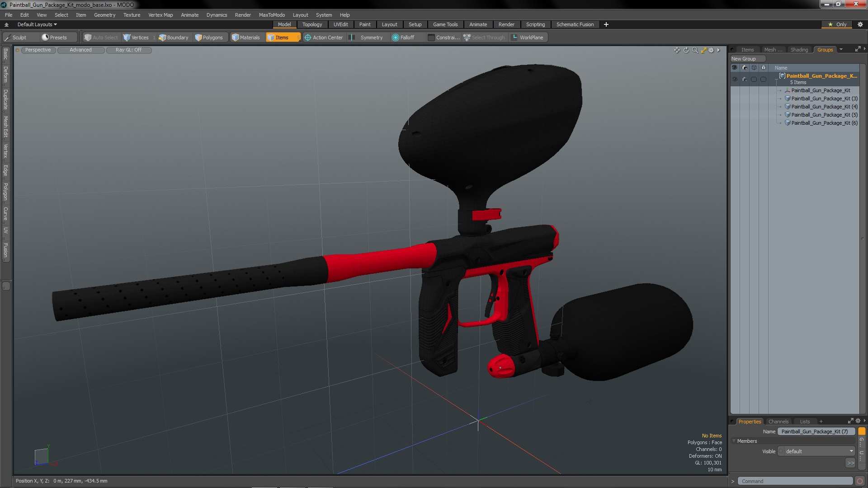Switch to the UVEdit layout tab
The height and width of the screenshot is (488, 868).
coord(340,24)
